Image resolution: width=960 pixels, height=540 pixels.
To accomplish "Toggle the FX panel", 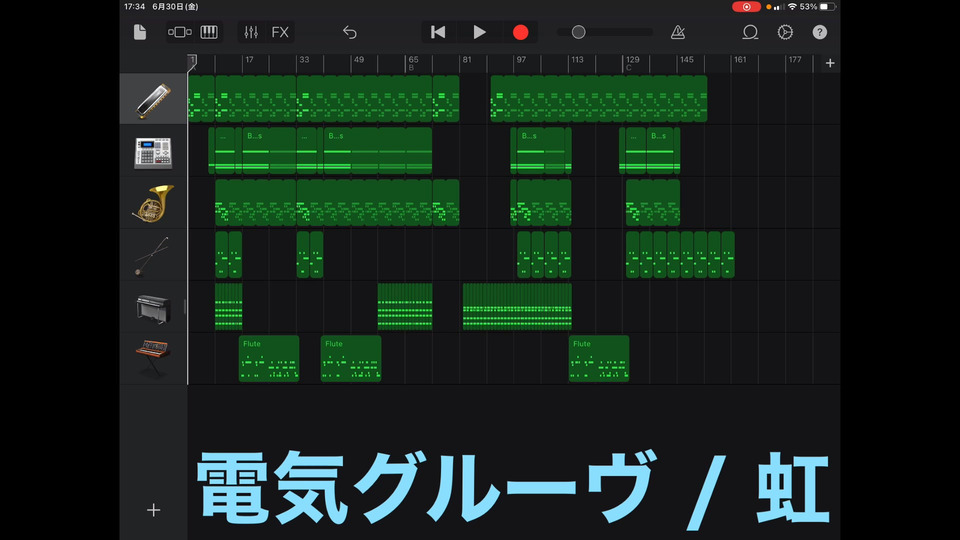I will (280, 32).
